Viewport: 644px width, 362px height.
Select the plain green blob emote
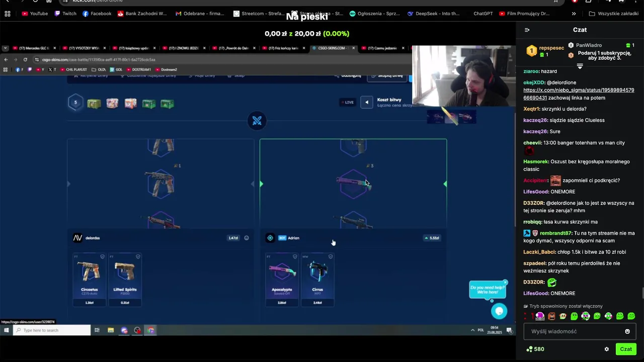tap(574, 316)
